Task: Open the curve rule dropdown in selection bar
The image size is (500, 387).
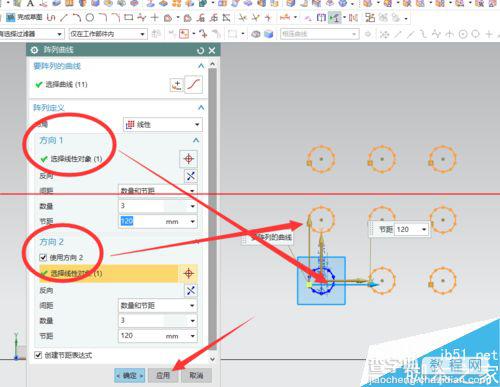Action: point(319,34)
